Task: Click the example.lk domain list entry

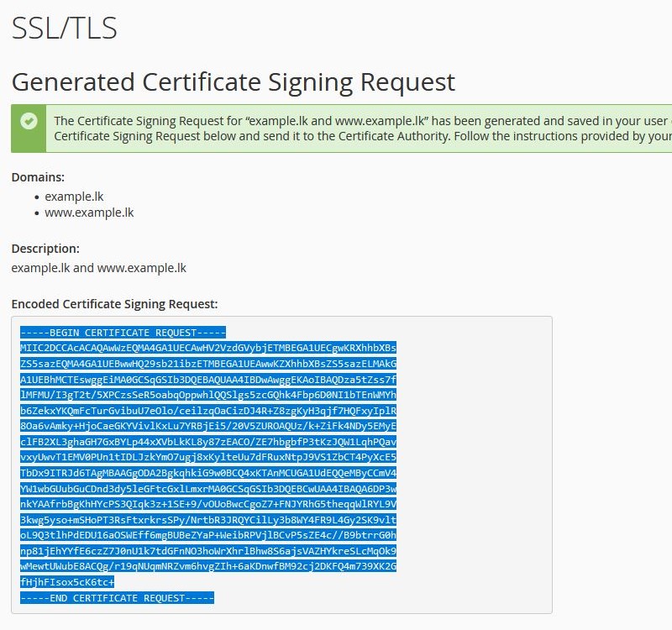Action: [x=74, y=197]
